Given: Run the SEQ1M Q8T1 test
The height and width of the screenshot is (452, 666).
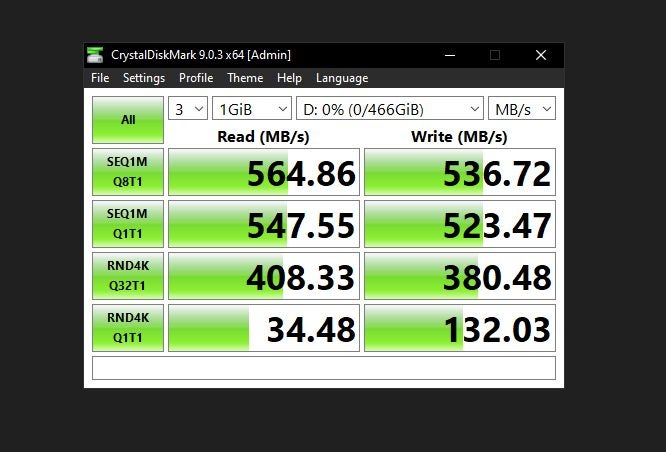Looking at the screenshot, I should (x=128, y=172).
